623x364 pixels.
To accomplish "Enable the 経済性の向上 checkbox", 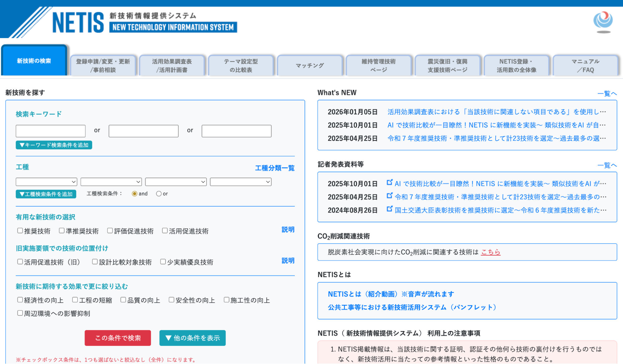I will [x=20, y=300].
